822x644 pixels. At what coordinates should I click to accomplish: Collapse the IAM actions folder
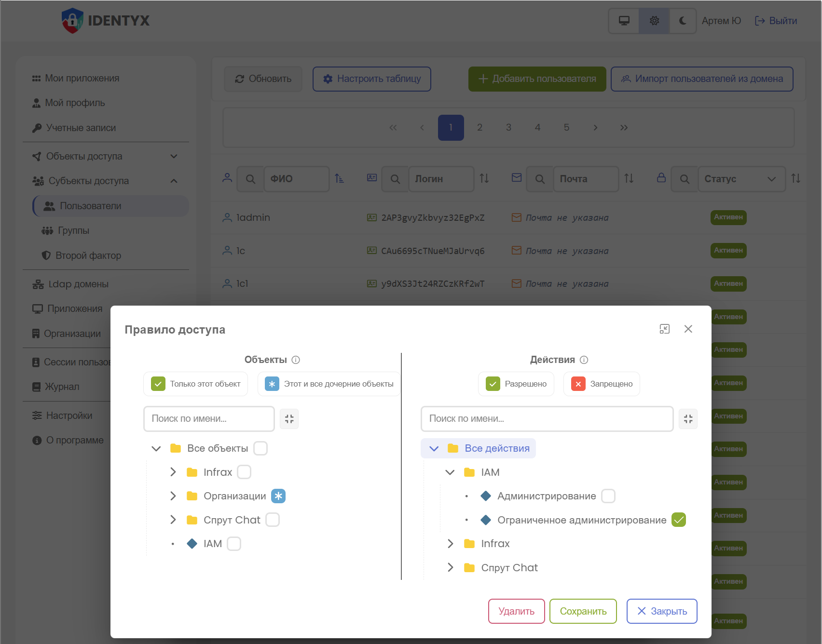(450, 472)
